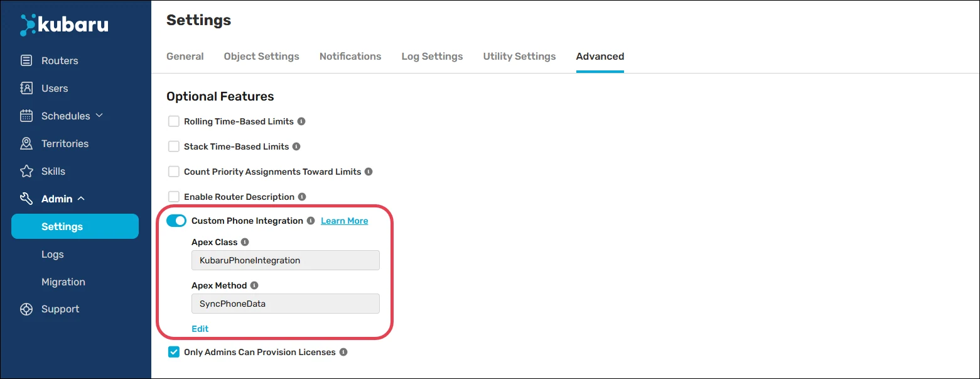Click the Kubaru logo
The image size is (980, 379).
64,25
